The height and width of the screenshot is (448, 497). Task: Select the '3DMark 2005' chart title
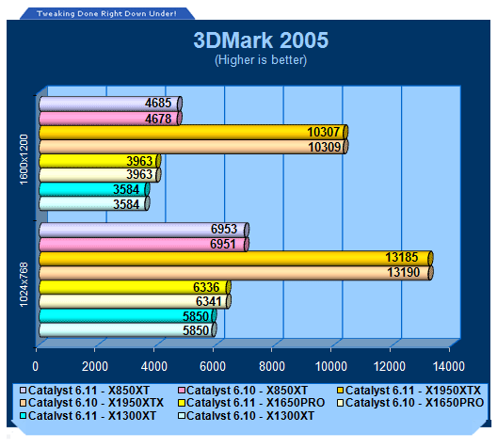tap(261, 40)
